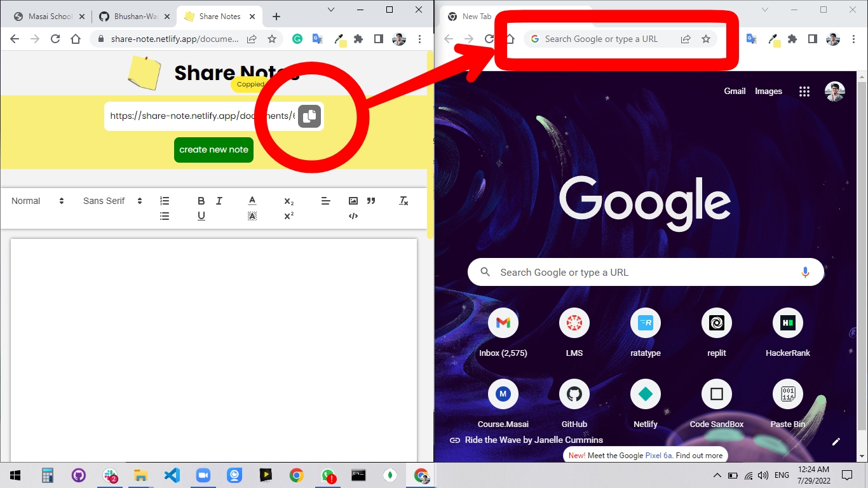
Task: Apply superscript formatting
Action: (x=288, y=216)
